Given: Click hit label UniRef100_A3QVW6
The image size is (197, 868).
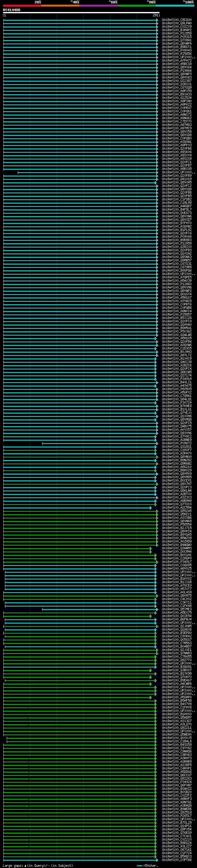Looking at the screenshot, I should click(x=177, y=345).
